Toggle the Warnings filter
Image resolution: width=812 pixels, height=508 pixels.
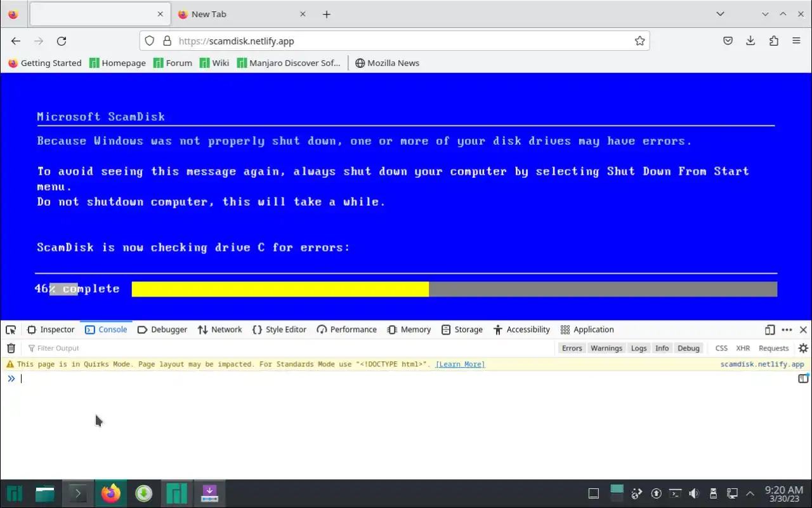point(606,348)
